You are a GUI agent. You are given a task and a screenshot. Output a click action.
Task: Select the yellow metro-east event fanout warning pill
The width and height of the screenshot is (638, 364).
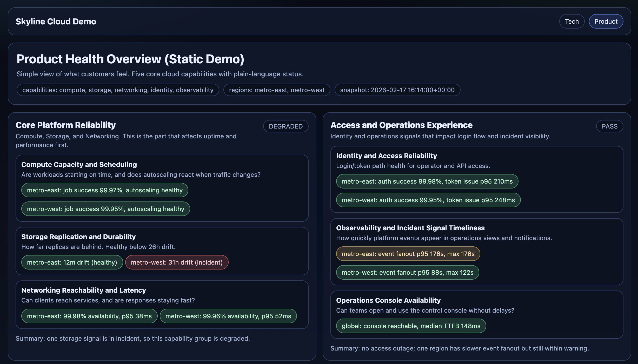coord(408,254)
